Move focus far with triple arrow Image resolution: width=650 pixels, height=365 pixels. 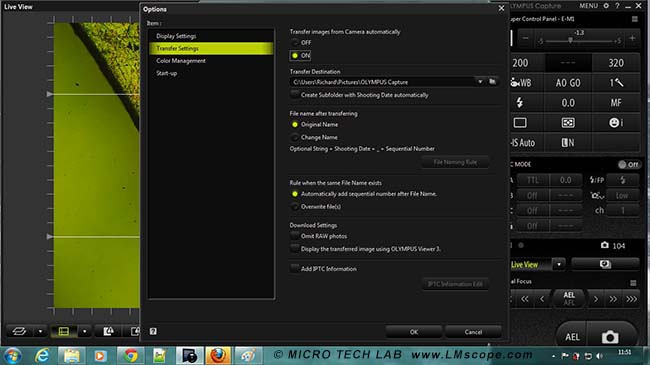click(631, 299)
